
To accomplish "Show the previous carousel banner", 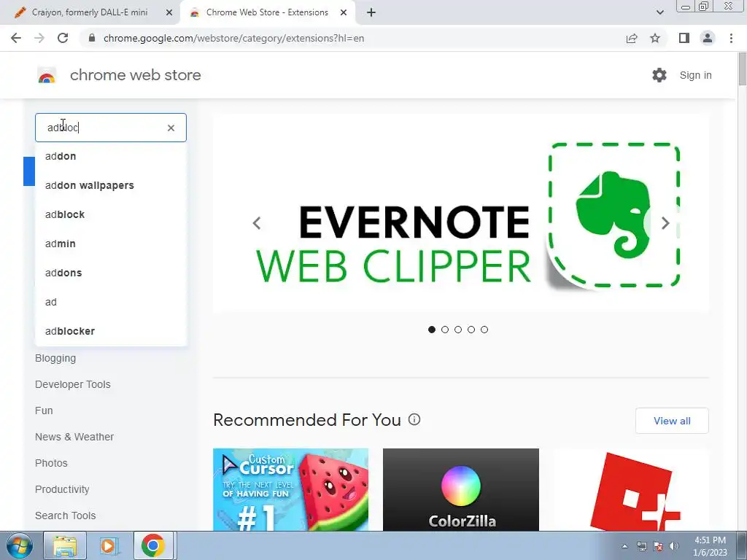I will [x=257, y=223].
